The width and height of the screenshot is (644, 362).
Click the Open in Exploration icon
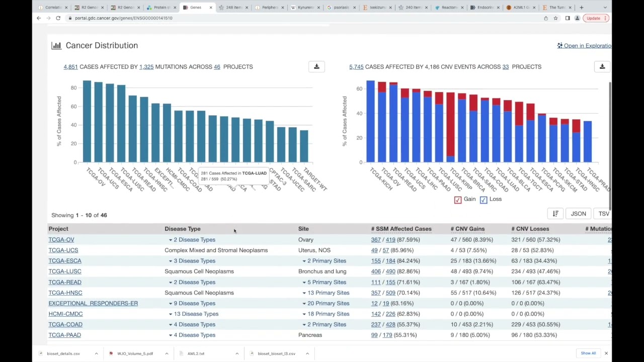tap(559, 46)
